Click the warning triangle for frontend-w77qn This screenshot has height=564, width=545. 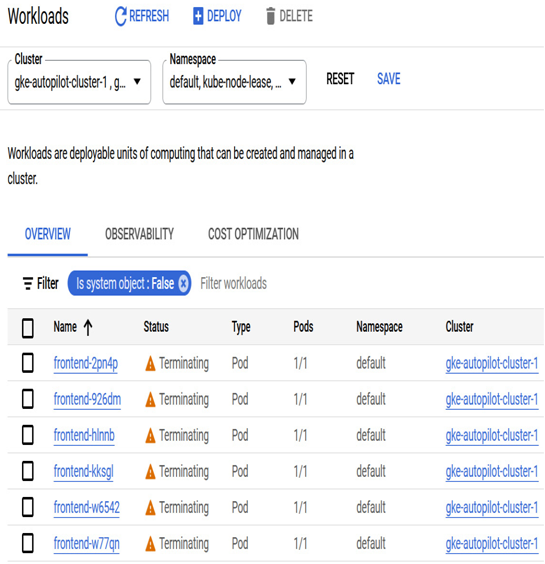click(x=150, y=544)
